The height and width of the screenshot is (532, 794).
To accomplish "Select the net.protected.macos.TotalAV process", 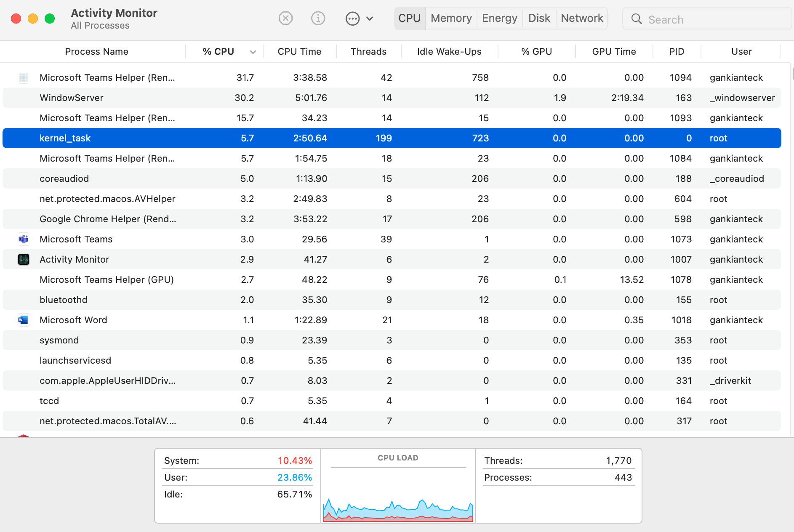I will pyautogui.click(x=392, y=421).
